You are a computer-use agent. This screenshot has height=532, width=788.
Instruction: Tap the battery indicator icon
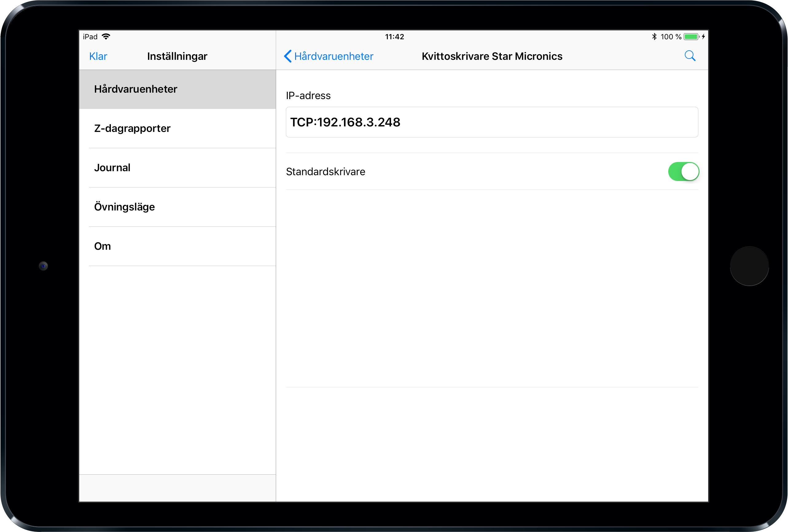pos(691,37)
